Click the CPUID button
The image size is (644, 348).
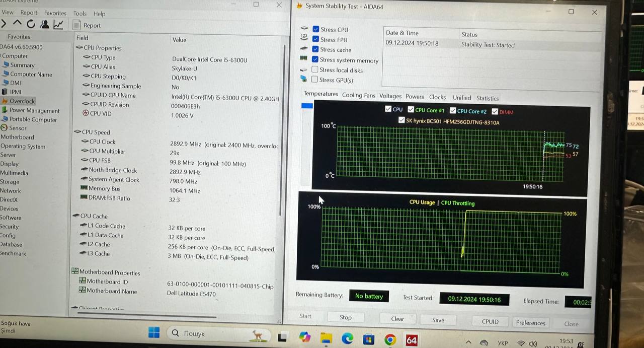[x=490, y=321]
